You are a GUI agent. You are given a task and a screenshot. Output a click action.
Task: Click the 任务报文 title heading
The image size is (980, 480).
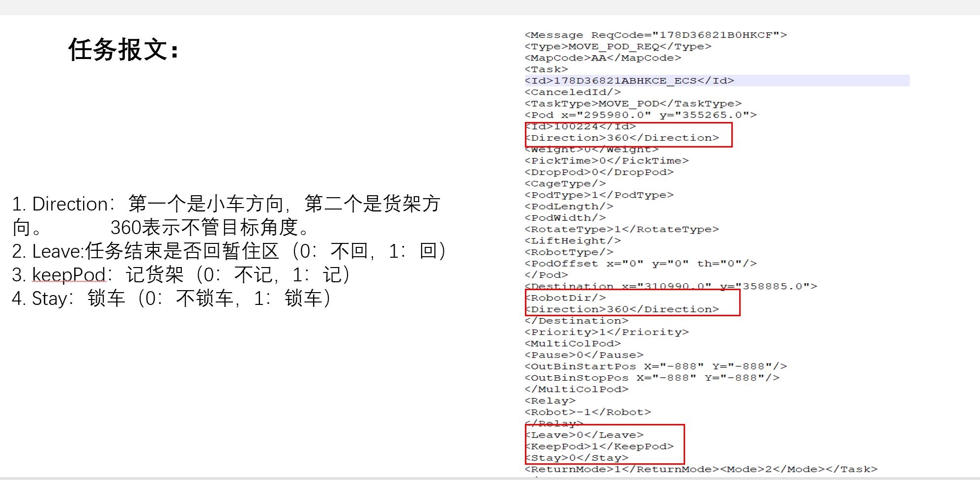click(x=124, y=50)
